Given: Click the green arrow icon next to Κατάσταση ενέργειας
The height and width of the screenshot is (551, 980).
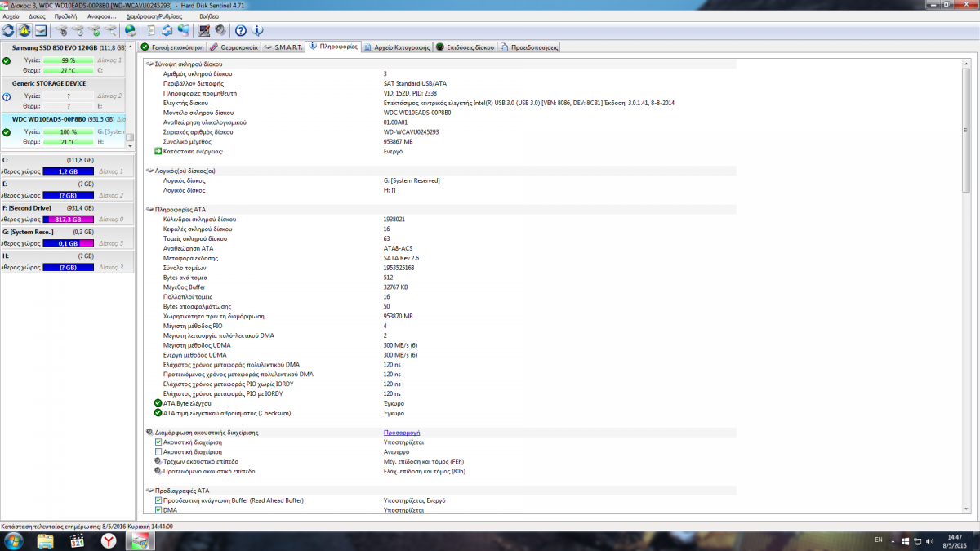Looking at the screenshot, I should point(158,151).
